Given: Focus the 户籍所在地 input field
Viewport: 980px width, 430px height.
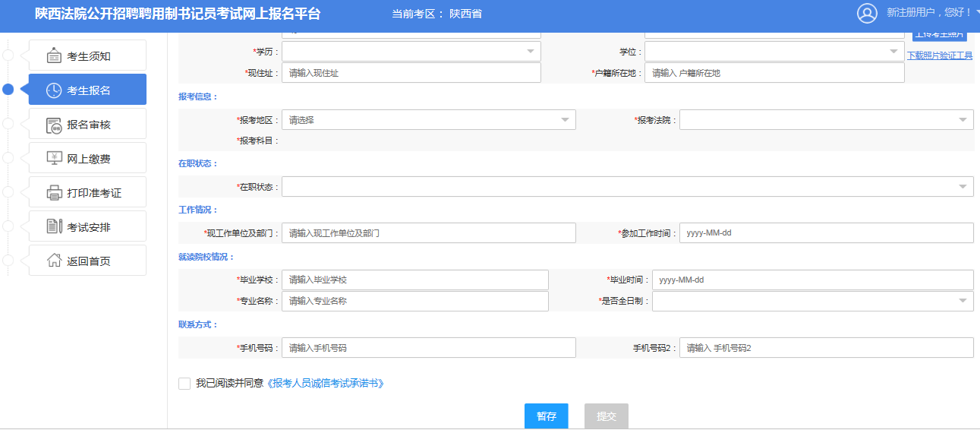Looking at the screenshot, I should point(774,73).
